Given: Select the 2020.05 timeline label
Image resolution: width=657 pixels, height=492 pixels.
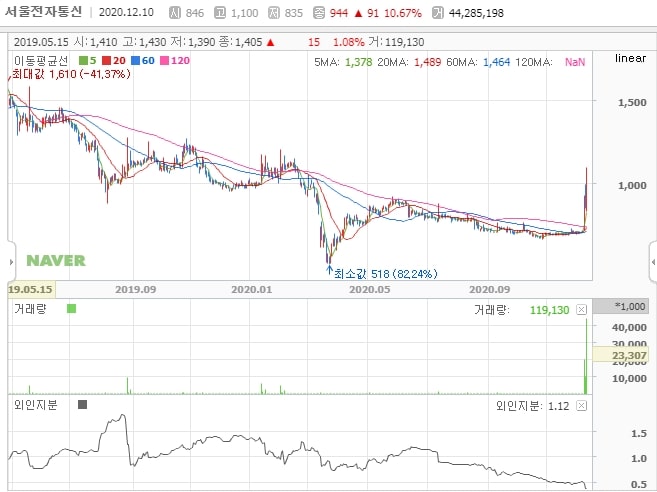Looking at the screenshot, I should (370, 289).
